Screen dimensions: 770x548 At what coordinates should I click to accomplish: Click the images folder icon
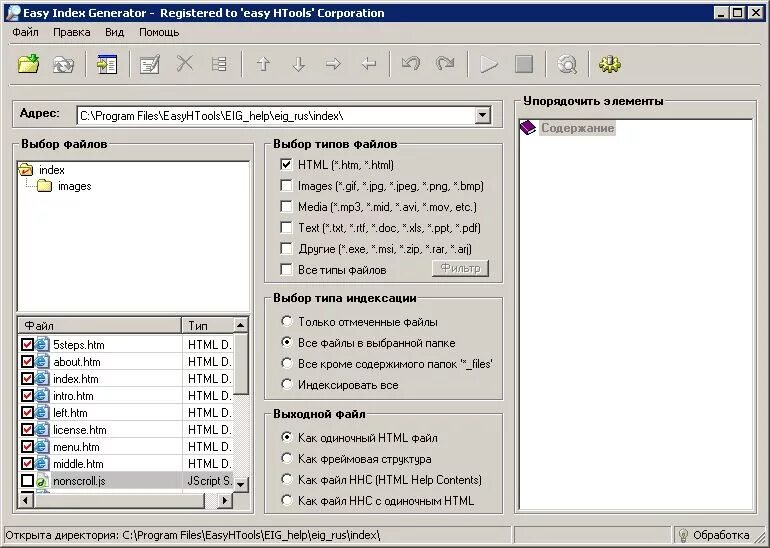tap(44, 186)
